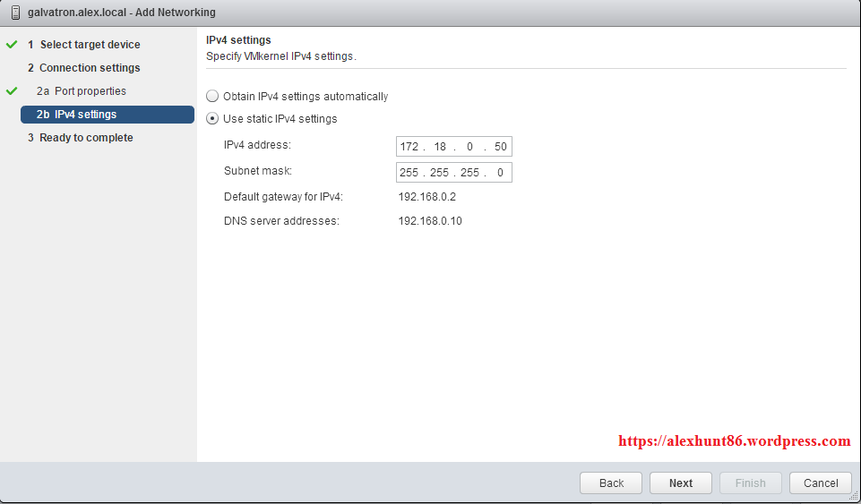Screen dimensions: 861x504
Task: Click the Back button
Action: click(611, 483)
